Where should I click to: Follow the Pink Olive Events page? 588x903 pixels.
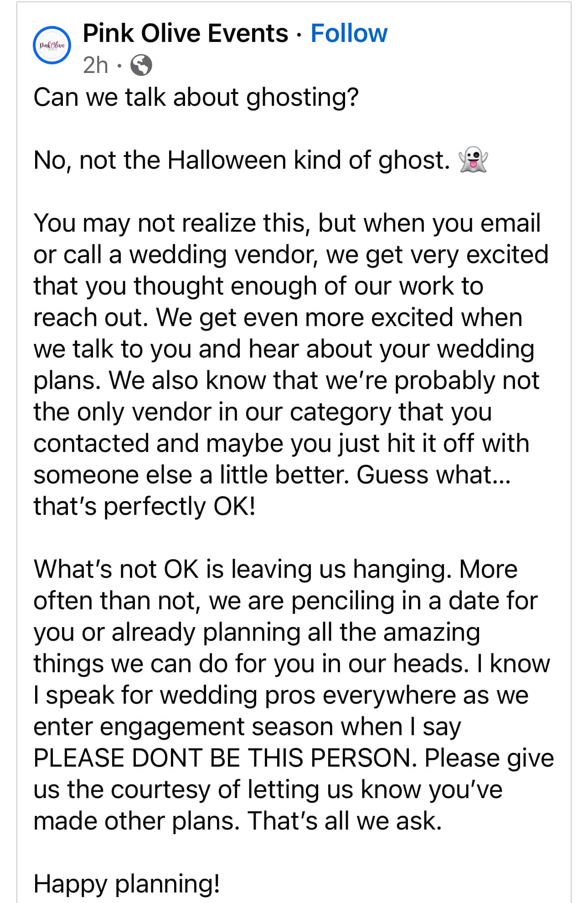(x=349, y=33)
